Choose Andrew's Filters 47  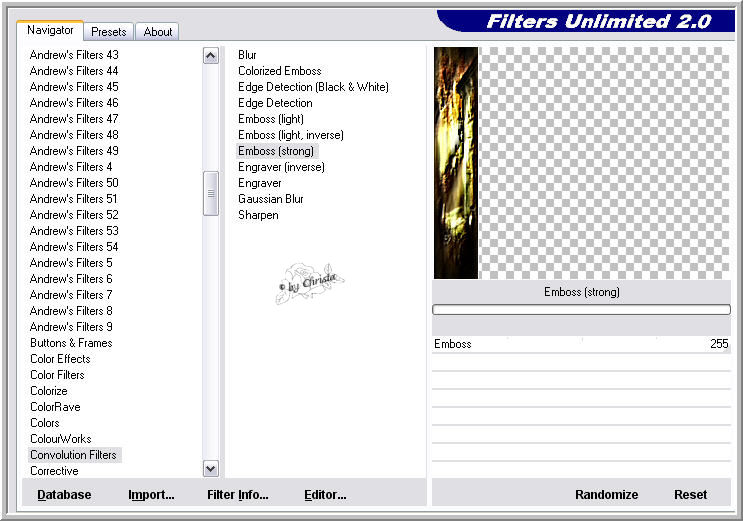click(74, 119)
